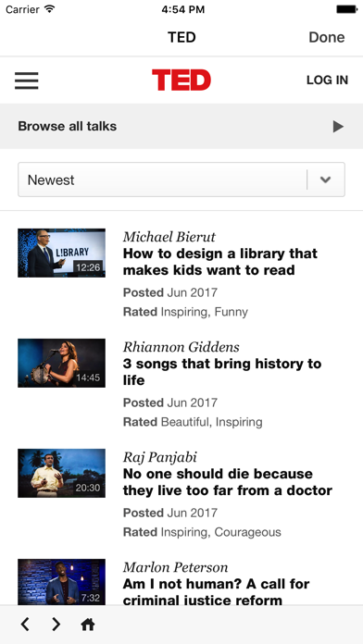Tap the home icon in bottom bar

88,625
